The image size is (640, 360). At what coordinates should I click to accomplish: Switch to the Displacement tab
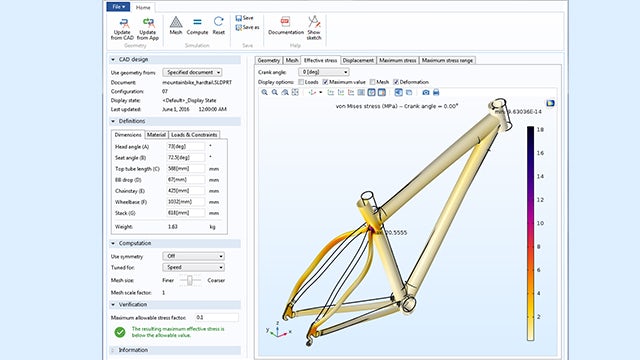click(x=358, y=60)
